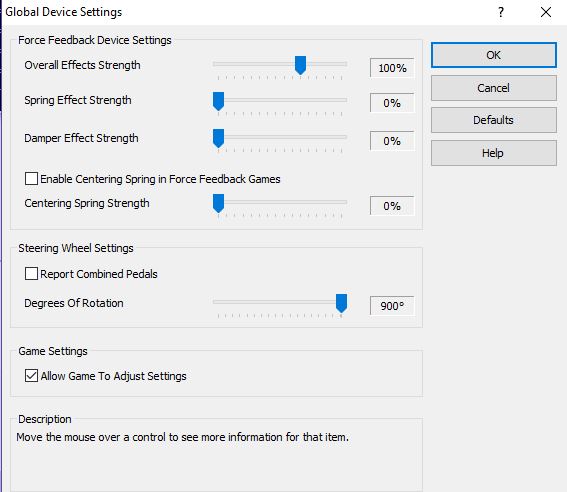
Task: Grab the Degrees Of Rotation slider thumb
Action: [x=341, y=303]
